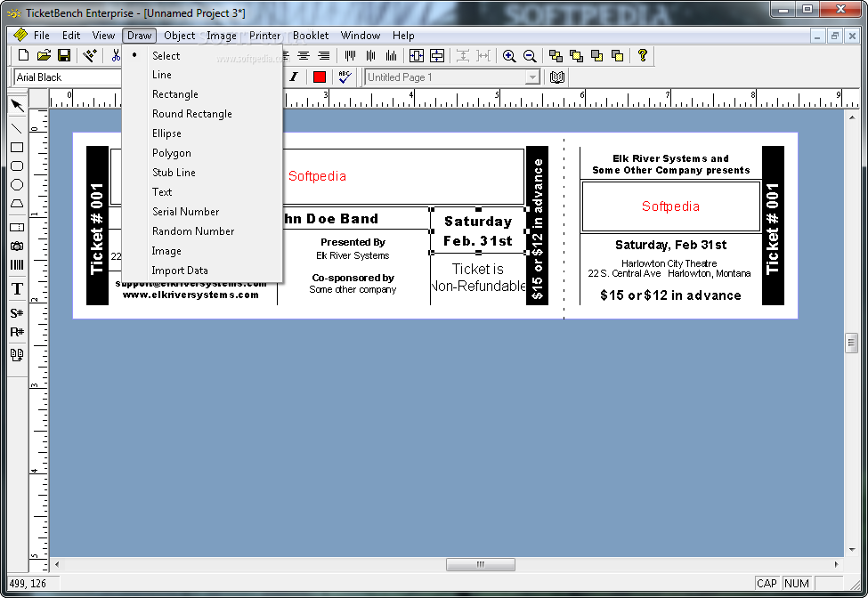Choose Import Data in the Draw menu

tap(203, 271)
